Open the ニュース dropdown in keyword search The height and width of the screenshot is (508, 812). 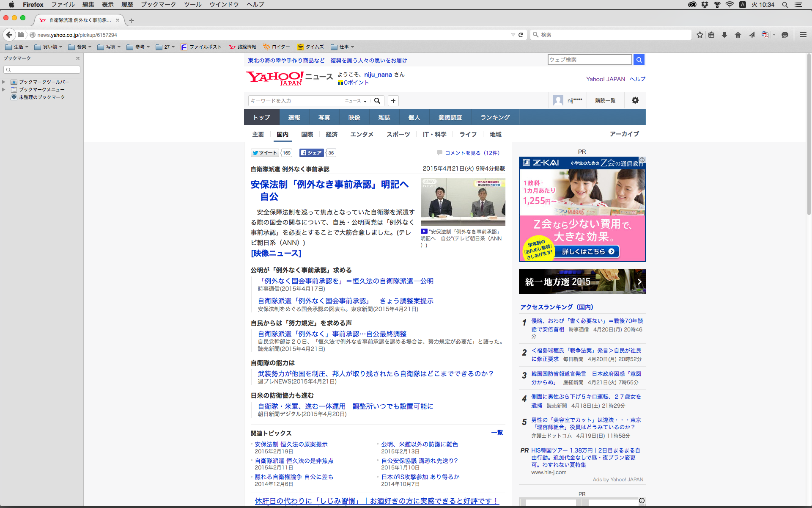[x=356, y=101]
